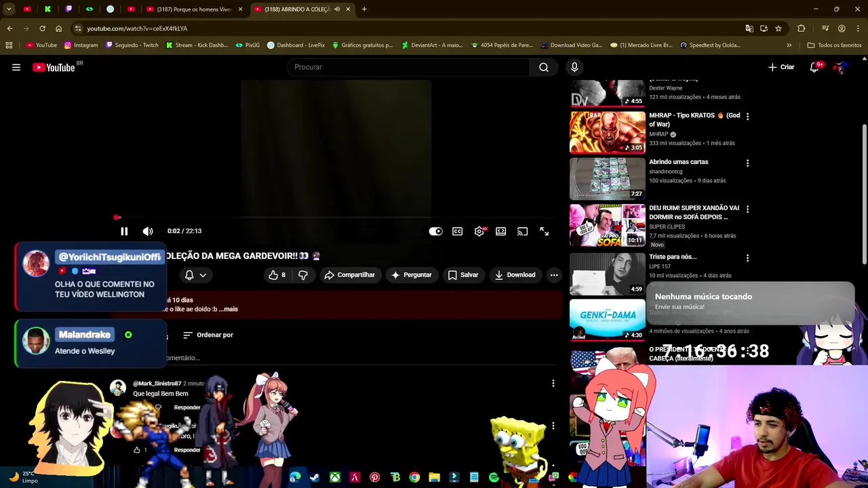Toggle closed captions (CC) on the player
The width and height of the screenshot is (868, 488).
[458, 231]
